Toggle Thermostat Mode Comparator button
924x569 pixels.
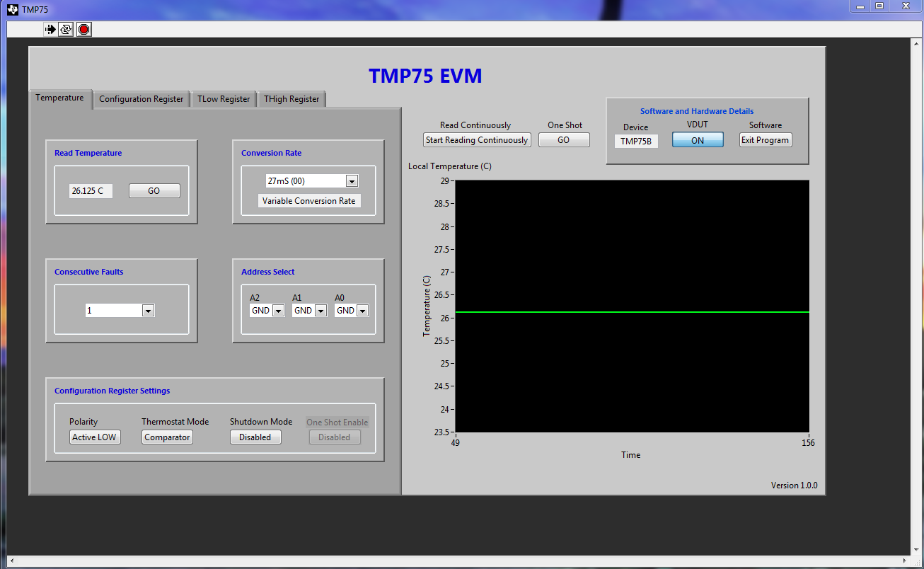(167, 437)
